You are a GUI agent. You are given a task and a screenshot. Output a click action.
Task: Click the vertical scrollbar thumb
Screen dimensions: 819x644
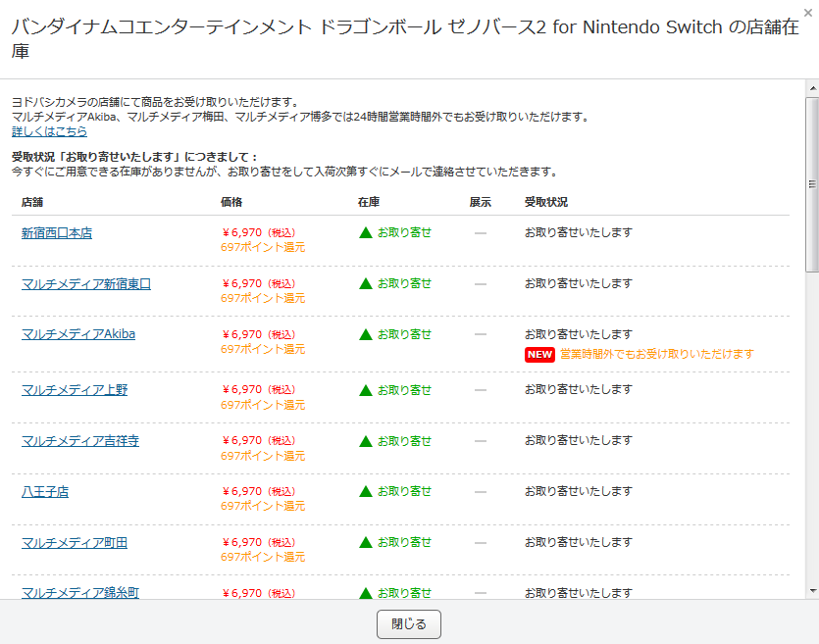[x=813, y=184]
